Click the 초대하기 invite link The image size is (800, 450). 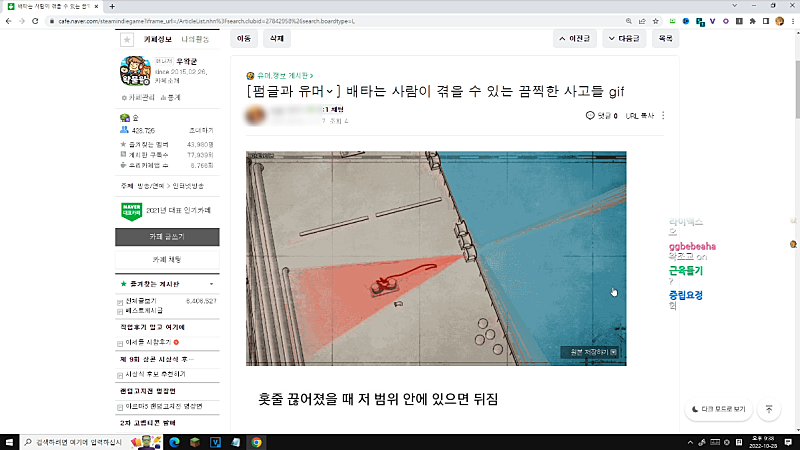(x=201, y=131)
